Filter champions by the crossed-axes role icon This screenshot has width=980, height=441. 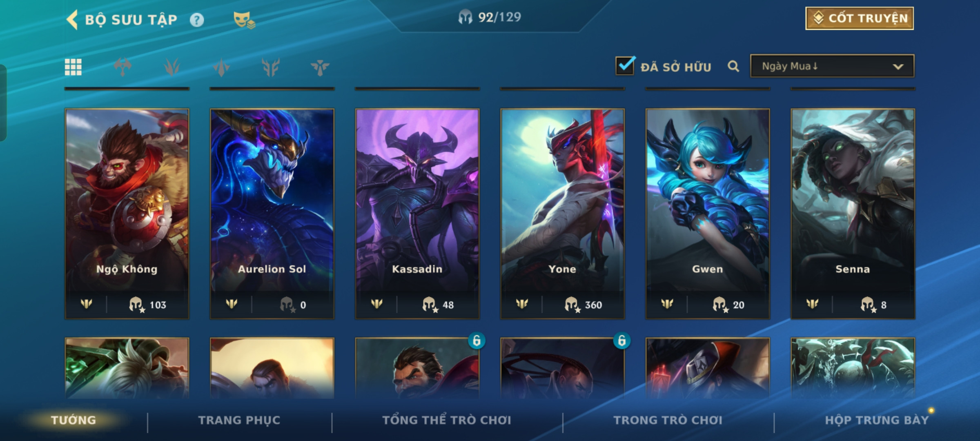122,67
